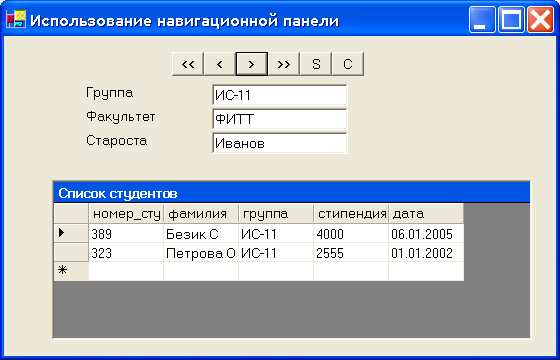Select stipend cell 2555
The height and width of the screenshot is (360, 560).
(351, 253)
